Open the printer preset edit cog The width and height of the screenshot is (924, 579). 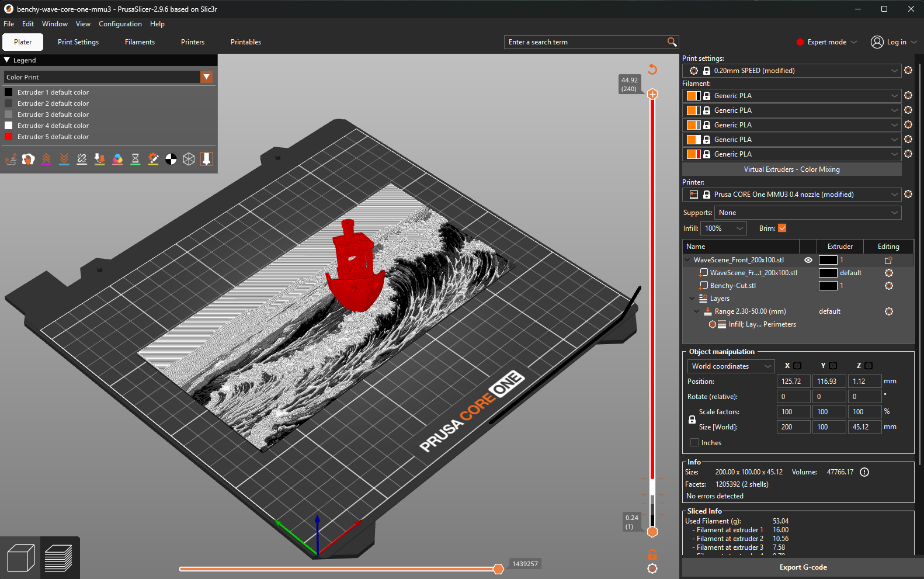pos(908,195)
